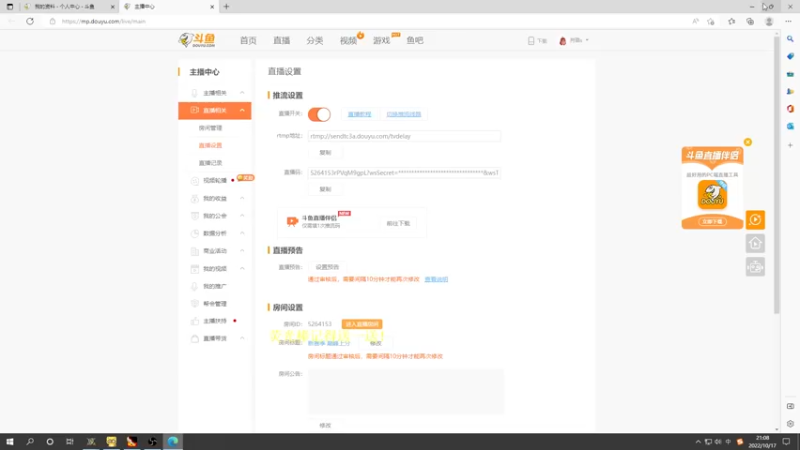Click the 斗鱼直播伴侣 camera icon in the card

(292, 221)
